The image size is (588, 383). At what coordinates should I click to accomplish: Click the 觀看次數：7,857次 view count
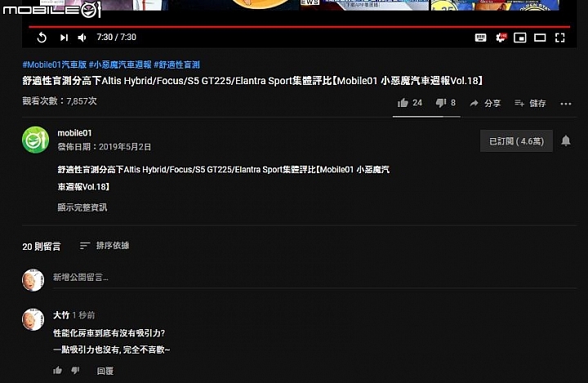[60, 101]
